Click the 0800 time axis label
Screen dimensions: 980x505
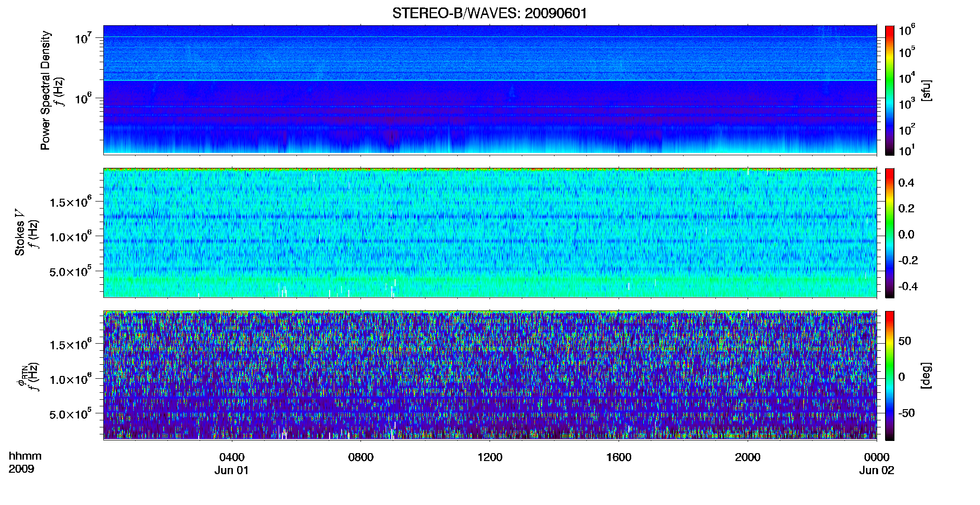pyautogui.click(x=361, y=457)
